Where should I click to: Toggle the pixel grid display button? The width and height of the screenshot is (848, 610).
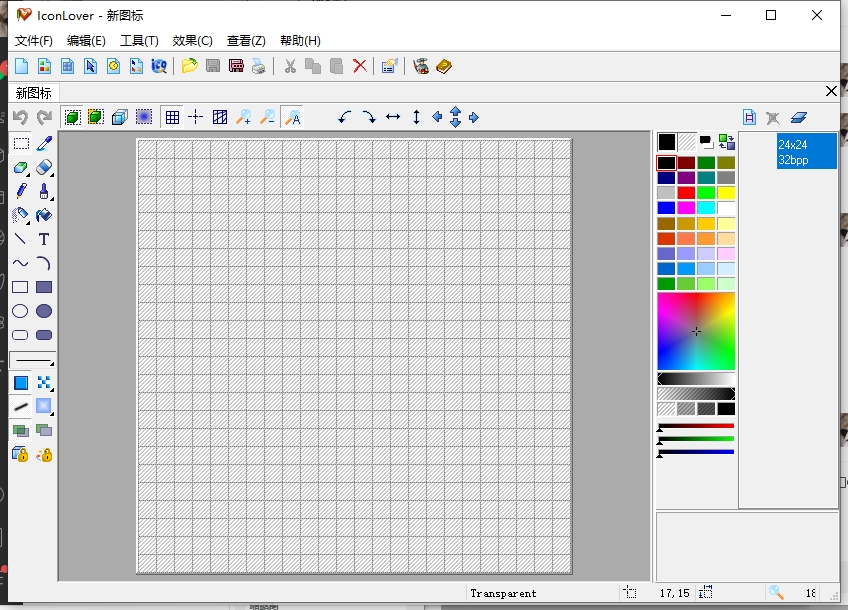pyautogui.click(x=172, y=117)
